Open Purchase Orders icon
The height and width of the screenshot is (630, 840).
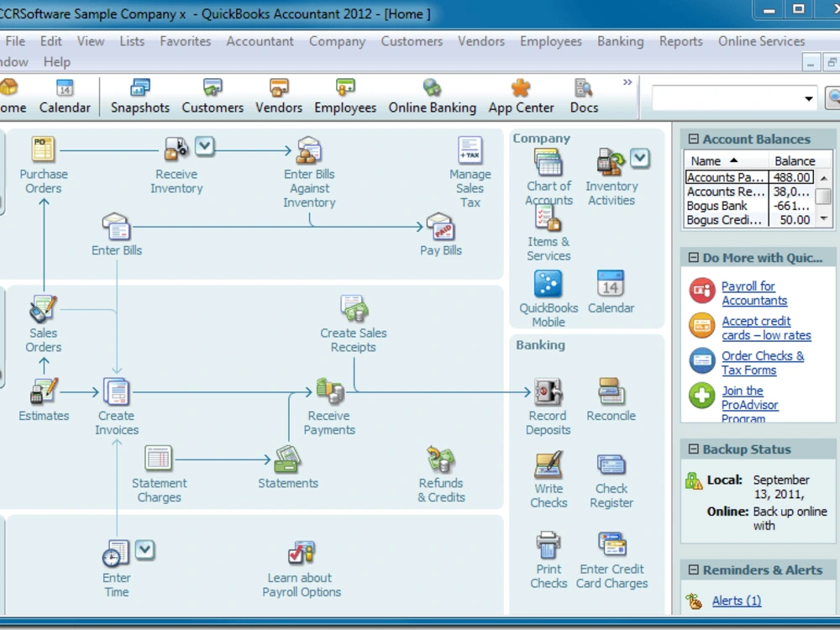click(x=43, y=150)
